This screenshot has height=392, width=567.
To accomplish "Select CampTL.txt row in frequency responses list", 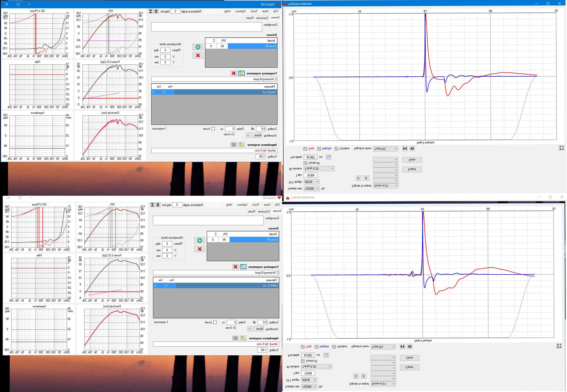I will click(x=214, y=92).
